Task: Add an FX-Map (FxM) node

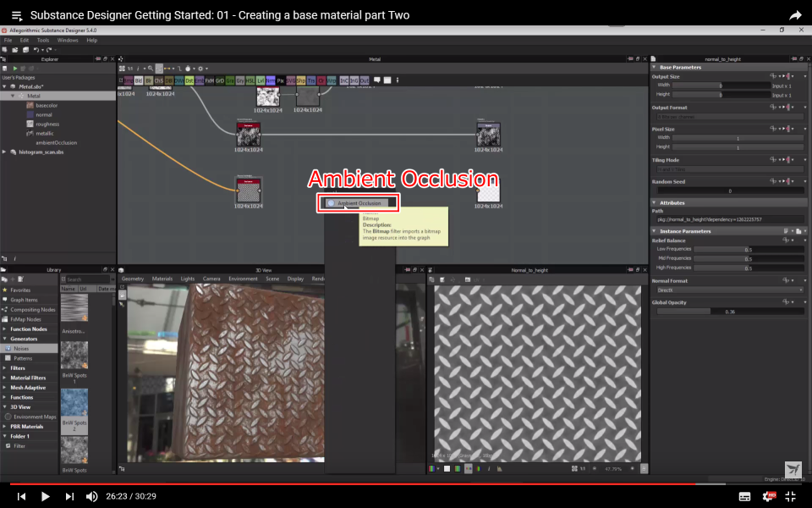Action: click(210, 80)
